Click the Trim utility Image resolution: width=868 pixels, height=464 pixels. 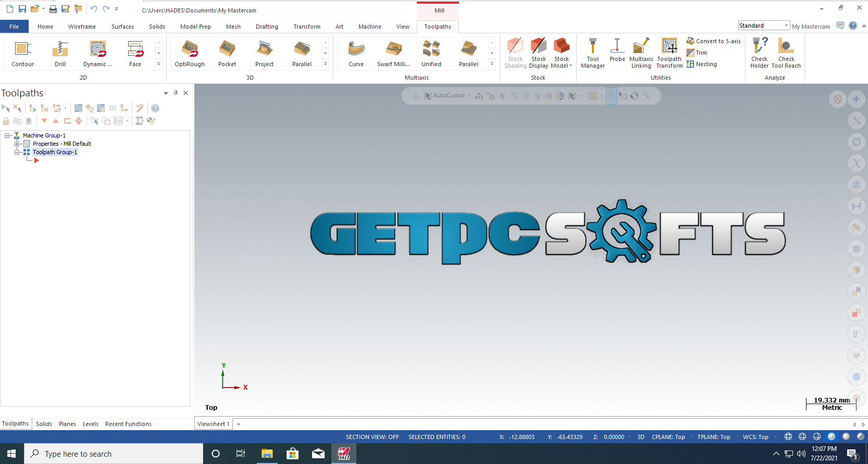point(697,53)
